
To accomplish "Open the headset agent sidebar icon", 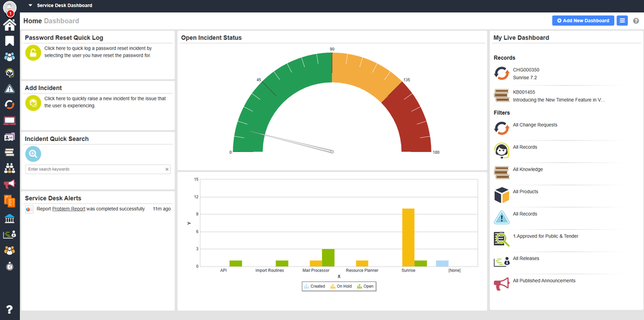I will [10, 73].
